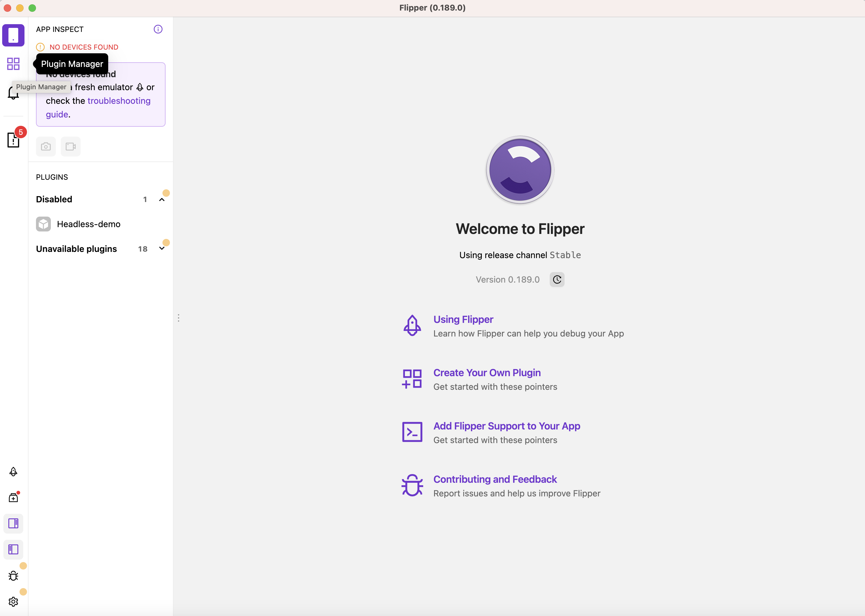Click the changelog clock icon next to version
Image resolution: width=865 pixels, height=616 pixels.
(x=557, y=279)
